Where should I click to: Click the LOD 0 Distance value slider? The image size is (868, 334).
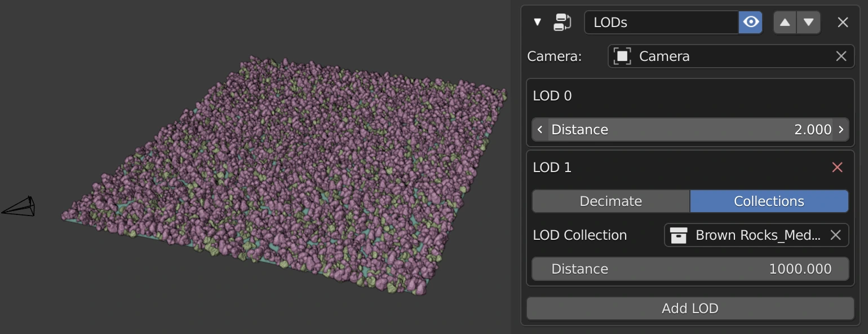coord(690,130)
